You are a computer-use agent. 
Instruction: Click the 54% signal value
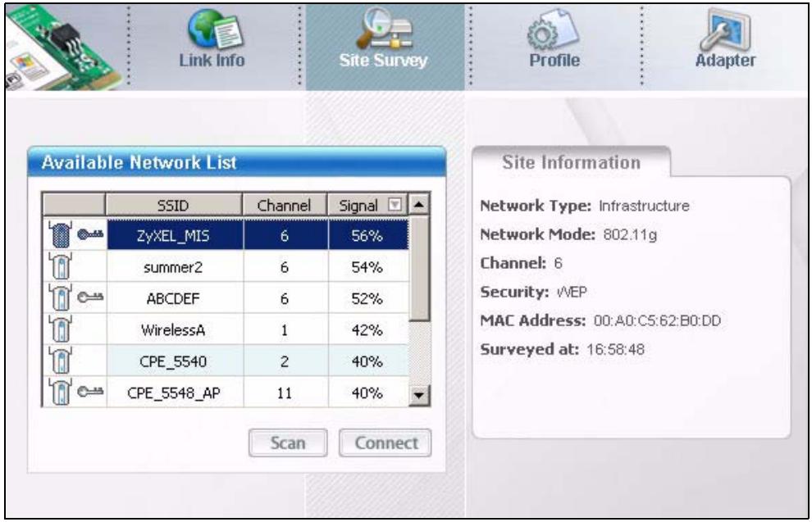[367, 267]
